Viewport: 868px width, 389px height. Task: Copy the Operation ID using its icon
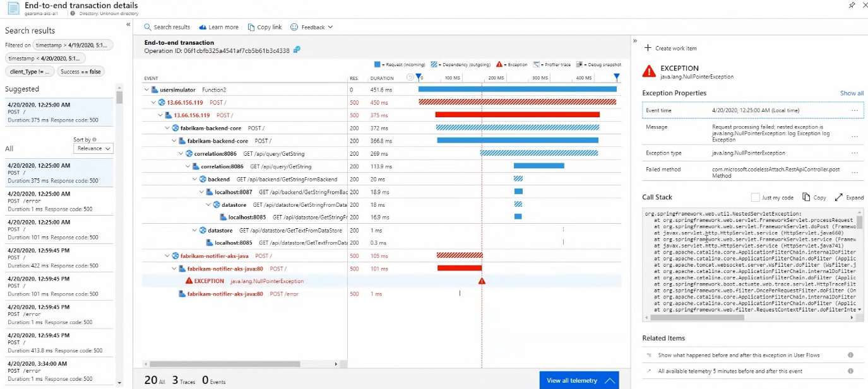click(297, 50)
